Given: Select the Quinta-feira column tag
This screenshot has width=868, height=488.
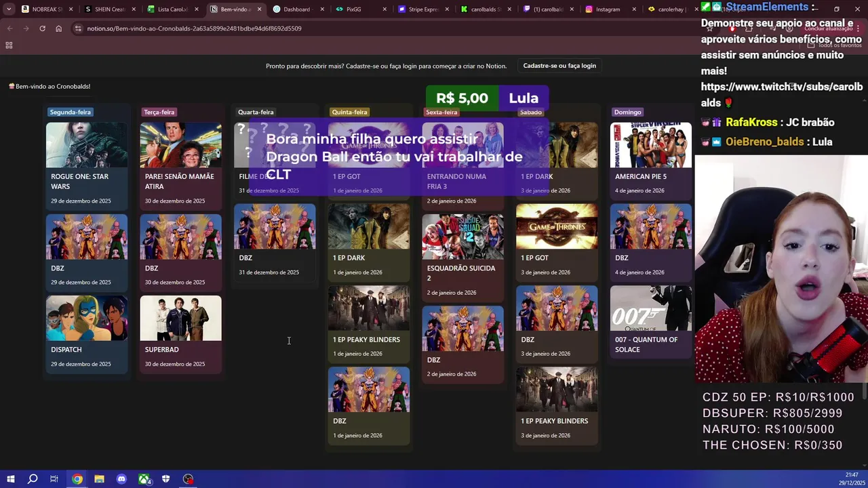Looking at the screenshot, I should (349, 112).
